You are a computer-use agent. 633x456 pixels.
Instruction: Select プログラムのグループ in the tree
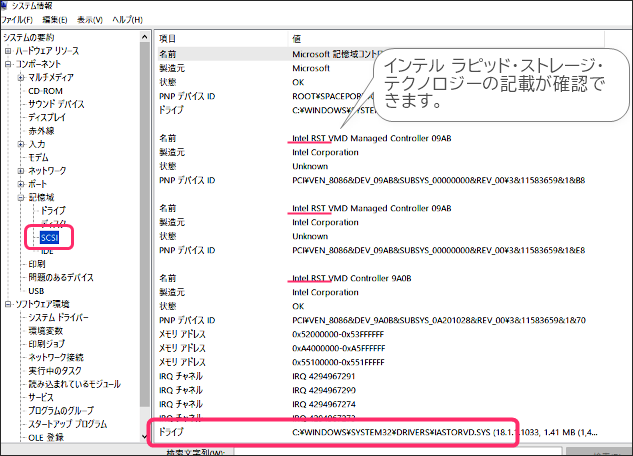[61, 411]
